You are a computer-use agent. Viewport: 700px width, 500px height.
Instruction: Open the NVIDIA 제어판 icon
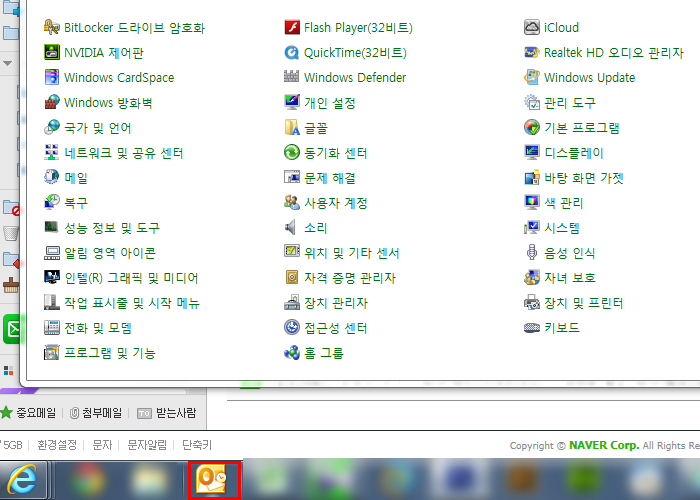[52, 52]
